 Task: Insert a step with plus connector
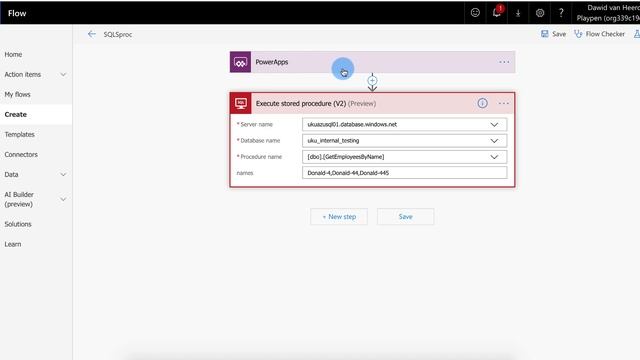coord(372,80)
